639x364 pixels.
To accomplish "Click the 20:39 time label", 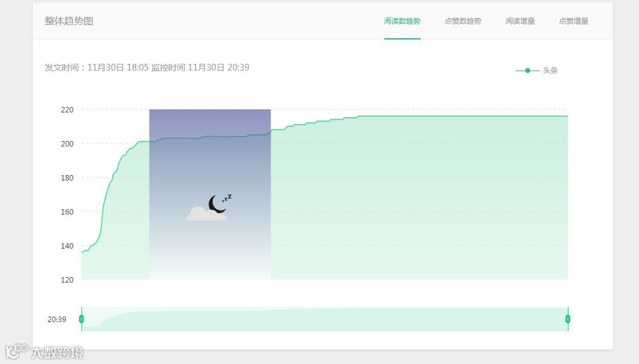I will pyautogui.click(x=57, y=319).
